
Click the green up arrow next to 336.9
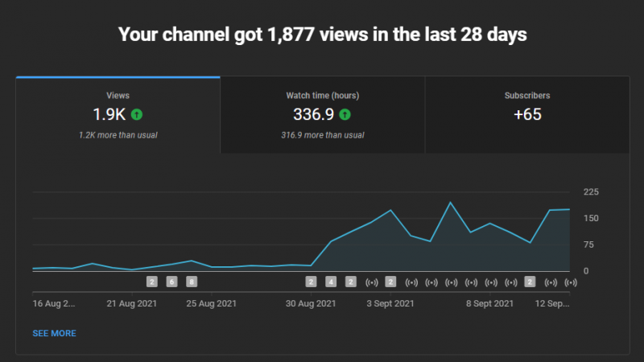345,114
